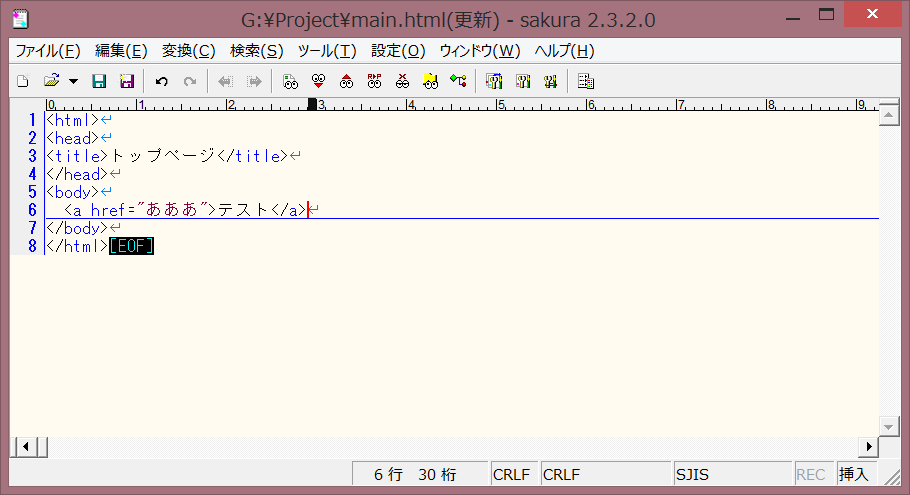
Task: Click the トップページ title text
Action: (163, 156)
